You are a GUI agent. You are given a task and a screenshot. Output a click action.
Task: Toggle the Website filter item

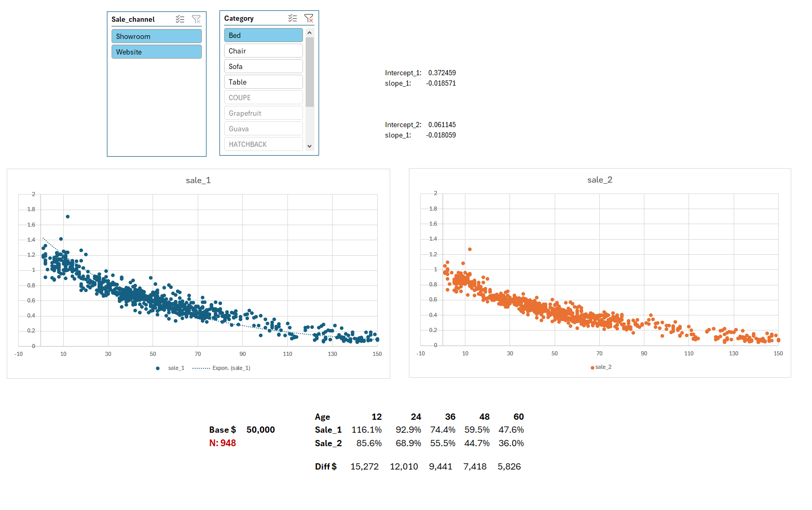tap(156, 52)
